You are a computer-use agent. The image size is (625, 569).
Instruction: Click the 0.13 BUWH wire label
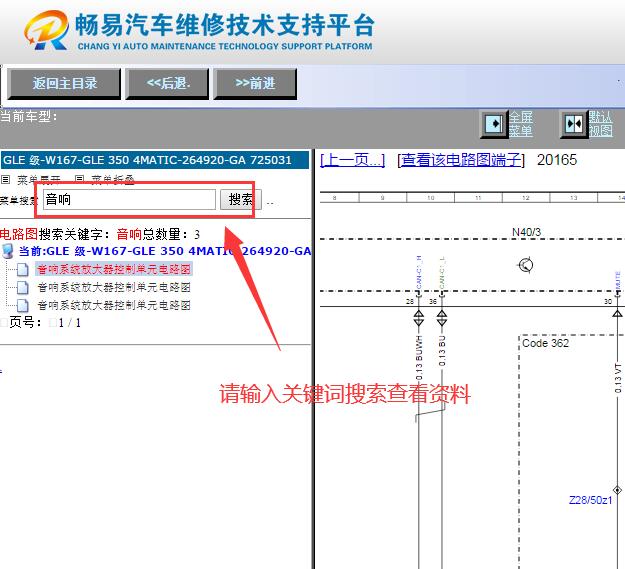pyautogui.click(x=419, y=358)
